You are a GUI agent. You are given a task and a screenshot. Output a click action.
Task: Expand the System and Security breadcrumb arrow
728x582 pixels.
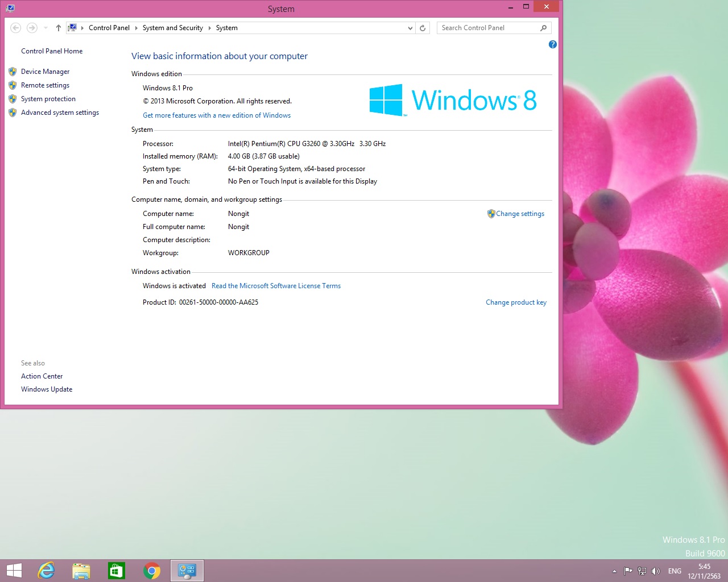point(209,28)
